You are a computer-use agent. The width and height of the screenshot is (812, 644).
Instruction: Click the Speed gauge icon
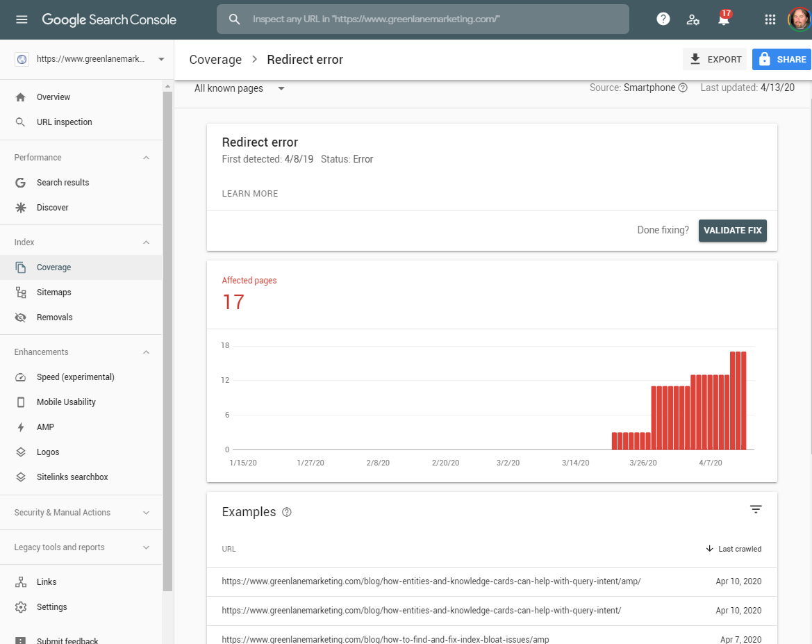[x=20, y=377]
